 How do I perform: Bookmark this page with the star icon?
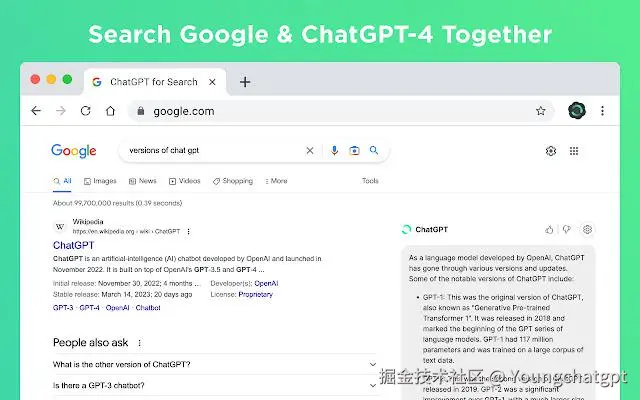(540, 111)
